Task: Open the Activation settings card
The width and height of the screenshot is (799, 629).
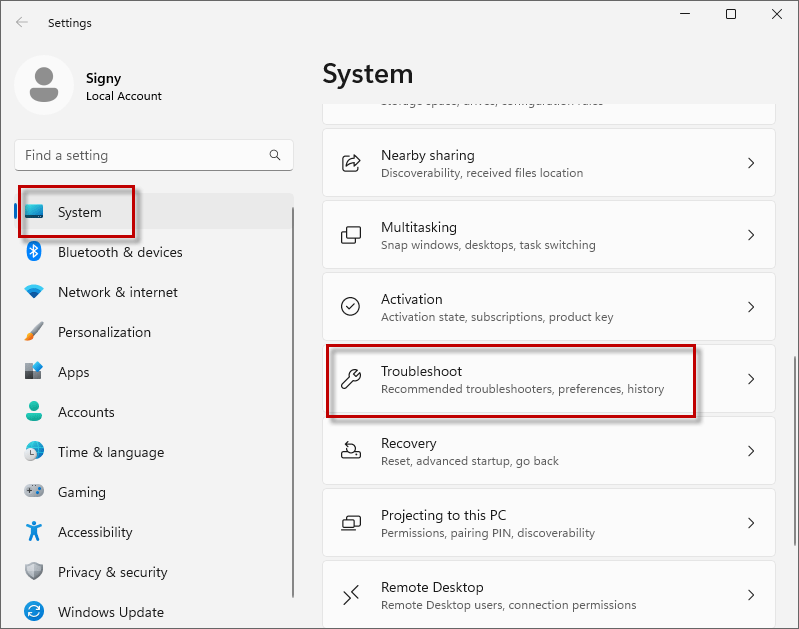Action: click(x=549, y=307)
